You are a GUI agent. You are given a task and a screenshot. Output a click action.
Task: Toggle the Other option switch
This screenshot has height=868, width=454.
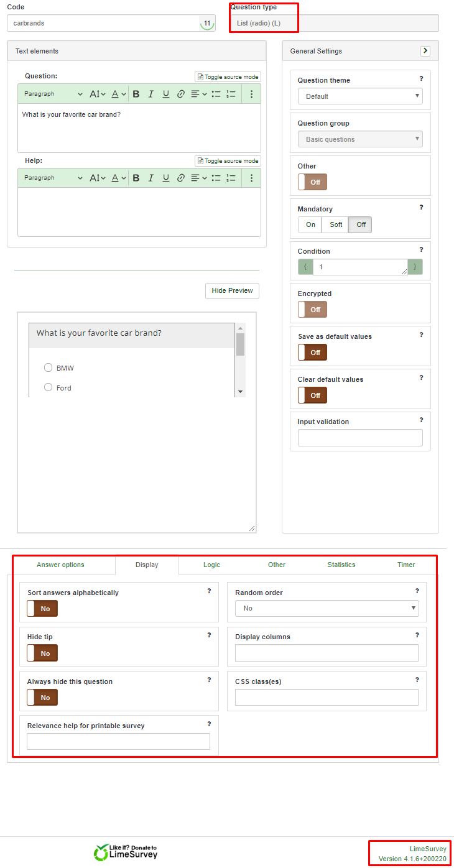point(312,182)
